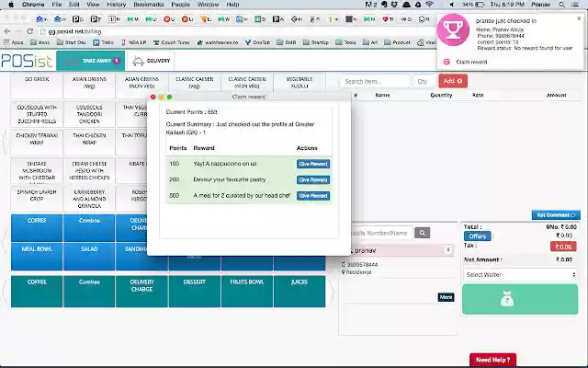Viewport: 588px width, 368px height.
Task: Click Claim reward in the notification
Action: tap(471, 62)
